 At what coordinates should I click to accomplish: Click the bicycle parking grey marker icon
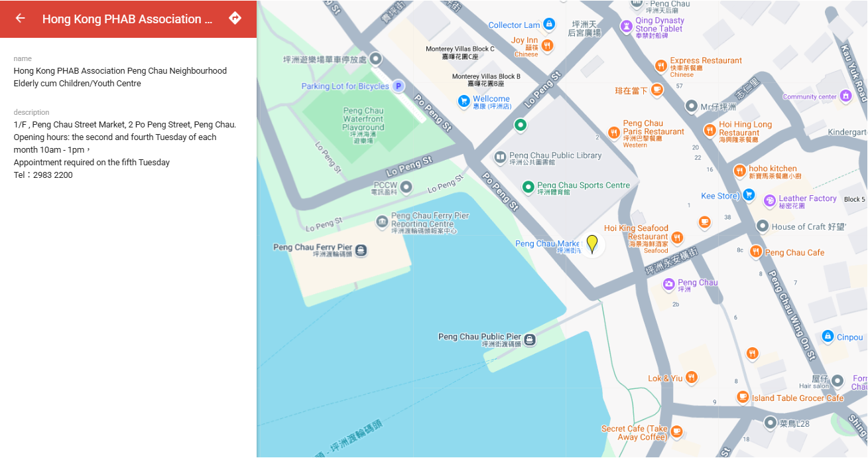[x=376, y=59]
